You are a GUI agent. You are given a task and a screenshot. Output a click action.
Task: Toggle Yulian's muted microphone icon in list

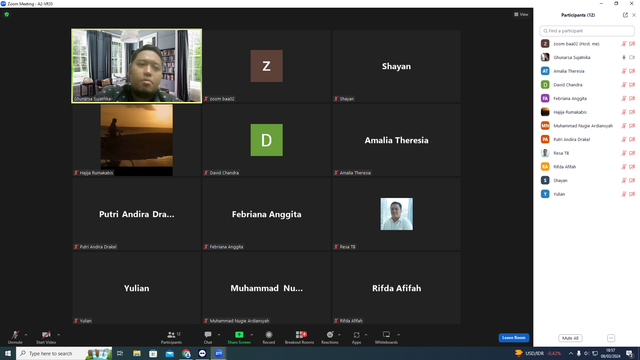point(624,194)
